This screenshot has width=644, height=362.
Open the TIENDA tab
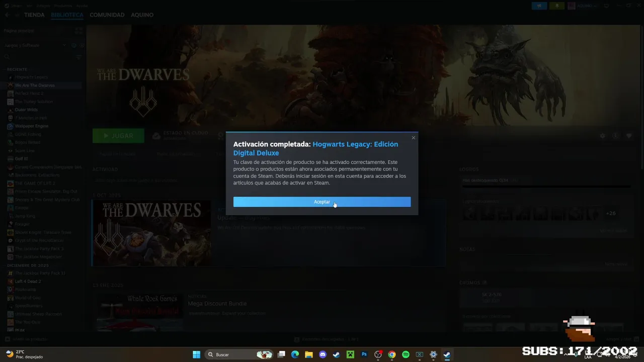point(34,15)
